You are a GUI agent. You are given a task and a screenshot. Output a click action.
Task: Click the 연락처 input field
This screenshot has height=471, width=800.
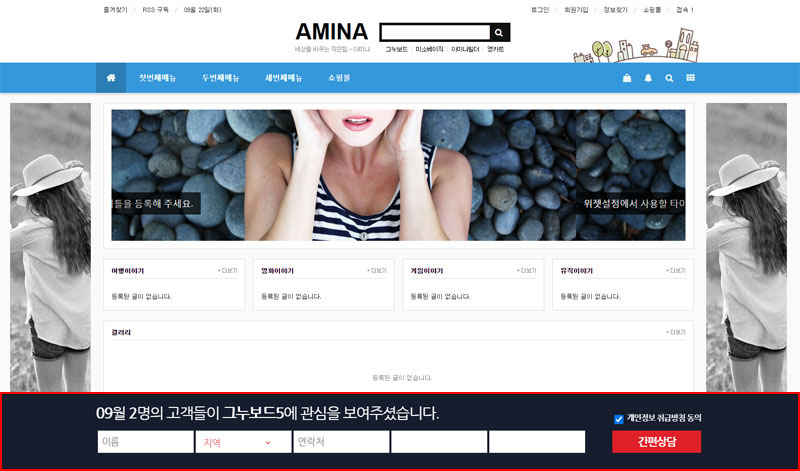click(x=340, y=442)
